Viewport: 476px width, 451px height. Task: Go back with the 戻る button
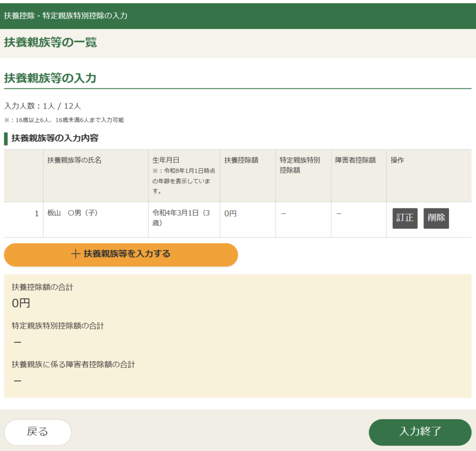38,432
